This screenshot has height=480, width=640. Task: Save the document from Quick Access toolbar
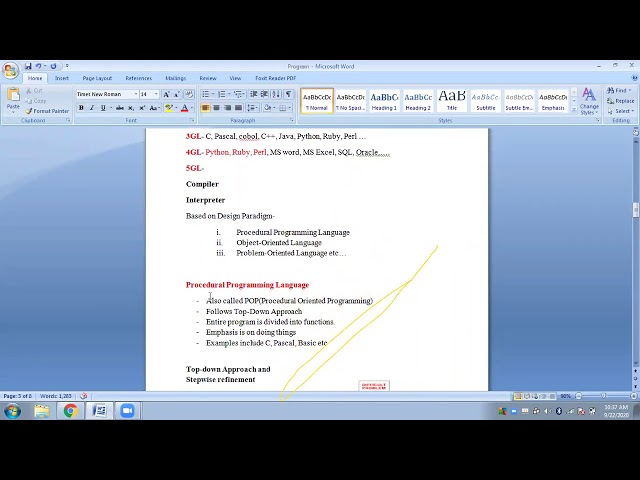(28, 66)
